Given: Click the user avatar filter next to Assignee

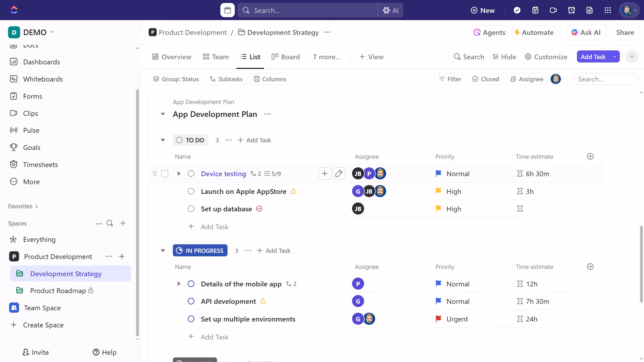Looking at the screenshot, I should (x=555, y=79).
